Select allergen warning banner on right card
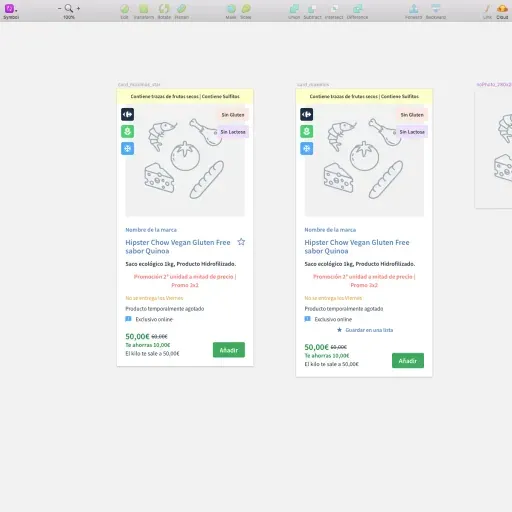Image resolution: width=512 pixels, height=512 pixels. coord(364,96)
